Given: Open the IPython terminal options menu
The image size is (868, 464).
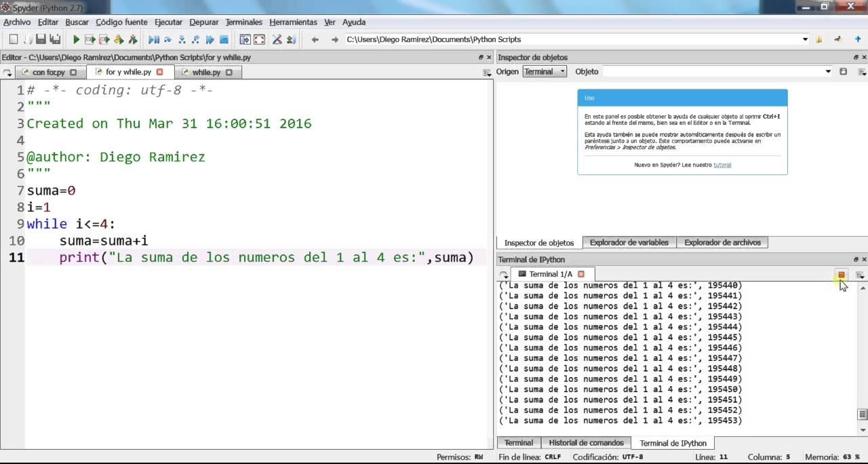Looking at the screenshot, I should point(860,275).
